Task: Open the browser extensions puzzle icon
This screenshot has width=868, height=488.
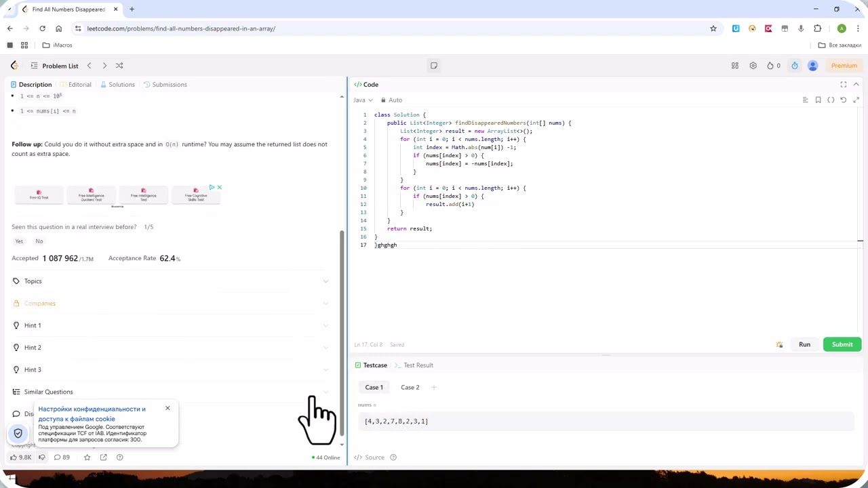Action: coord(817,28)
